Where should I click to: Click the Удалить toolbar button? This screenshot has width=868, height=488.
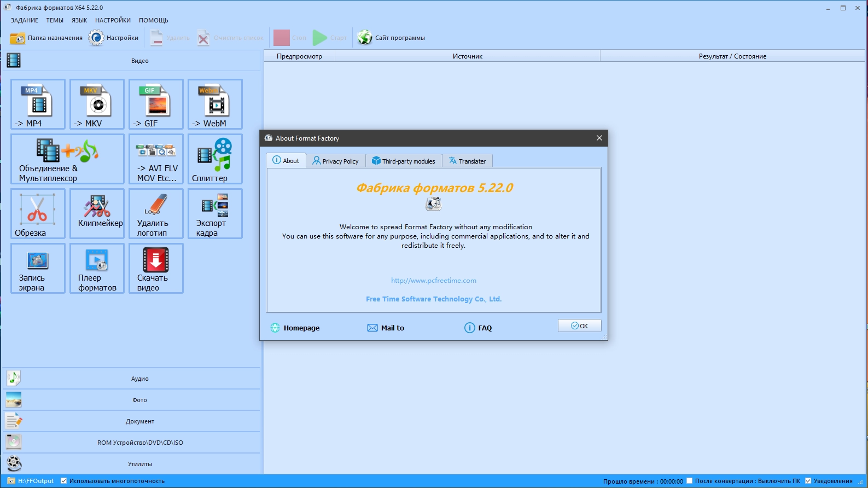(x=170, y=38)
